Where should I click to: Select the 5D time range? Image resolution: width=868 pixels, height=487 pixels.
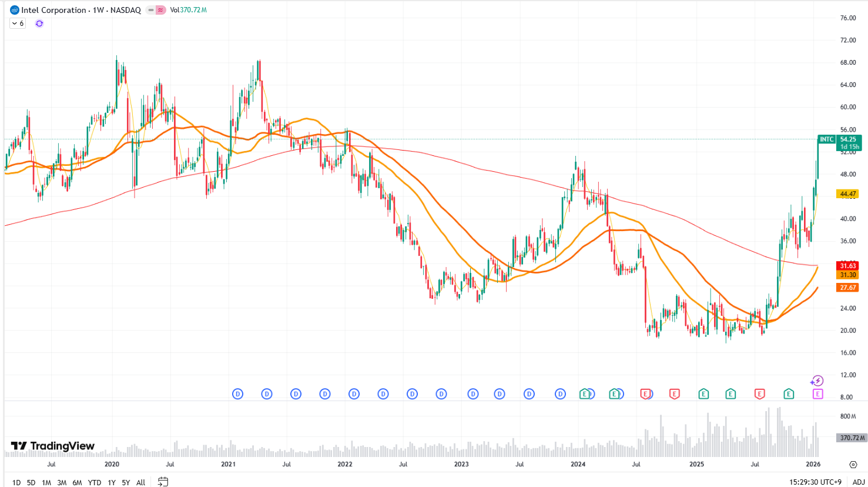31,482
